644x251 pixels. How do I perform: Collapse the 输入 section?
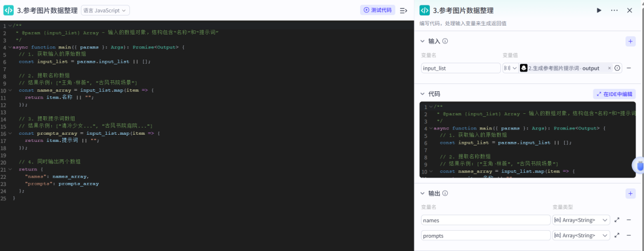click(422, 41)
